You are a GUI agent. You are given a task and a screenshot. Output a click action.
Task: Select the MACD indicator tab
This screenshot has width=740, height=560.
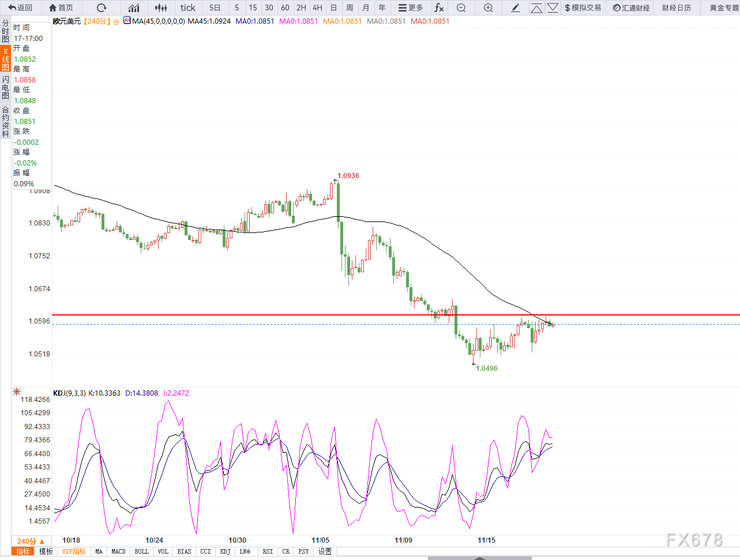(x=118, y=551)
